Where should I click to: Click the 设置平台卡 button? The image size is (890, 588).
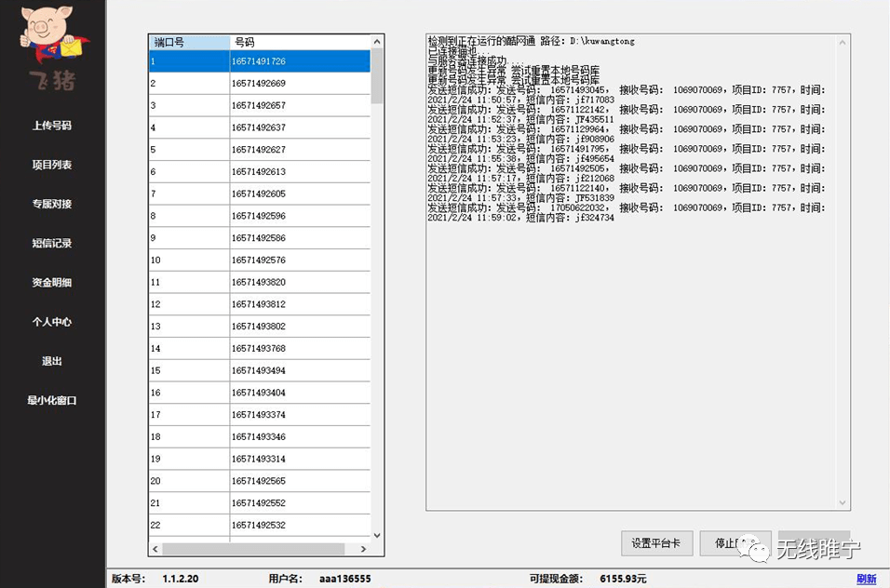click(x=657, y=543)
